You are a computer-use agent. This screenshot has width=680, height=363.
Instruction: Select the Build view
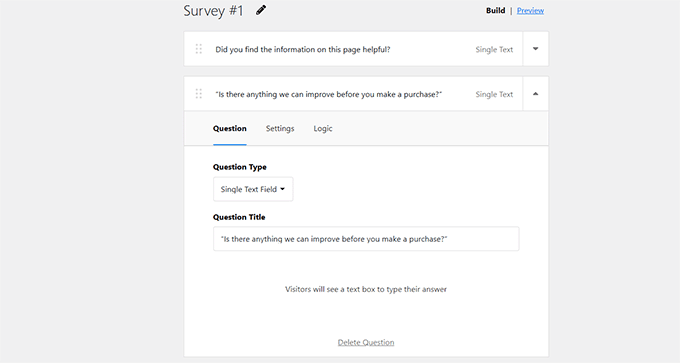495,10
